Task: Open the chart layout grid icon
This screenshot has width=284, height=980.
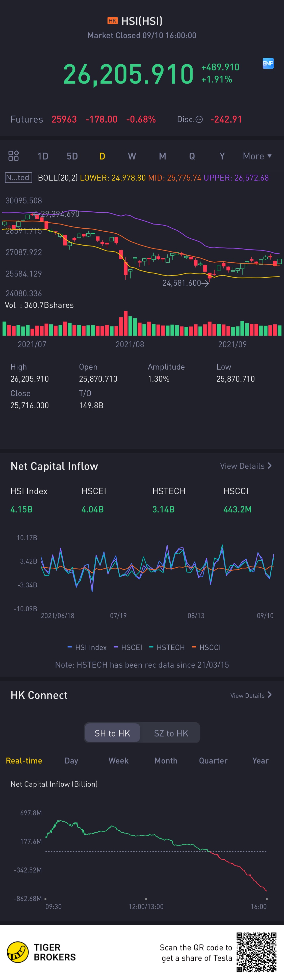Action: coord(14,156)
